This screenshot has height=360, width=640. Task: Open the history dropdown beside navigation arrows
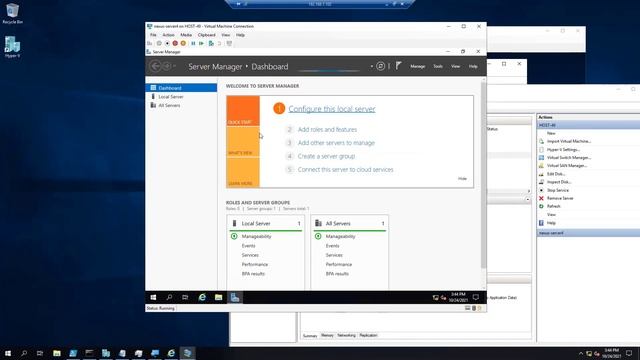tap(174, 66)
